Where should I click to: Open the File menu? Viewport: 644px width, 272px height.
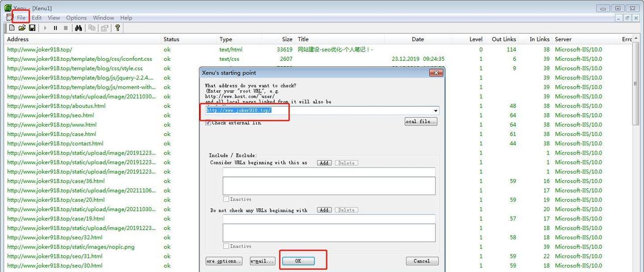(x=21, y=17)
